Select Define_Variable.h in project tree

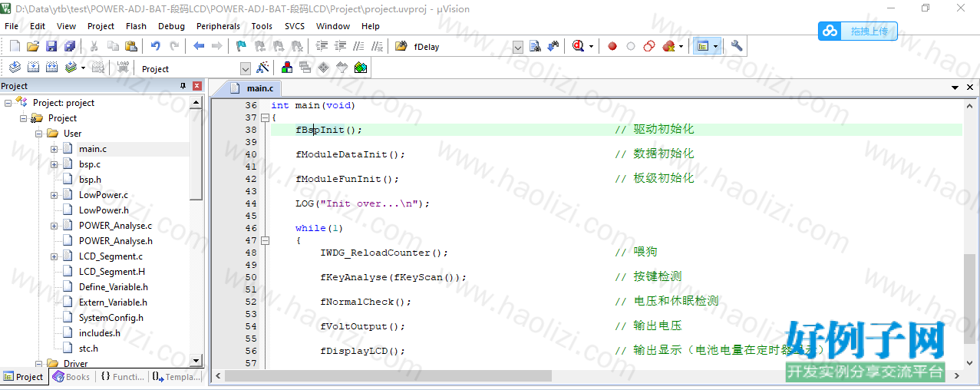pos(113,287)
